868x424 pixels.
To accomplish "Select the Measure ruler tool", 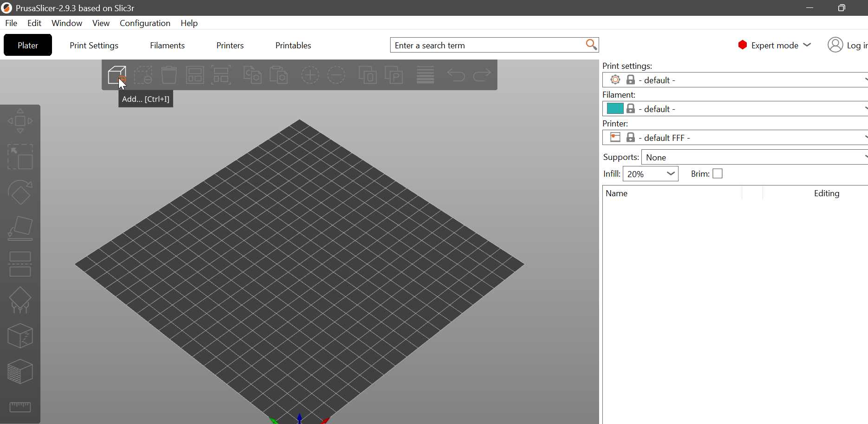I will coord(20,407).
